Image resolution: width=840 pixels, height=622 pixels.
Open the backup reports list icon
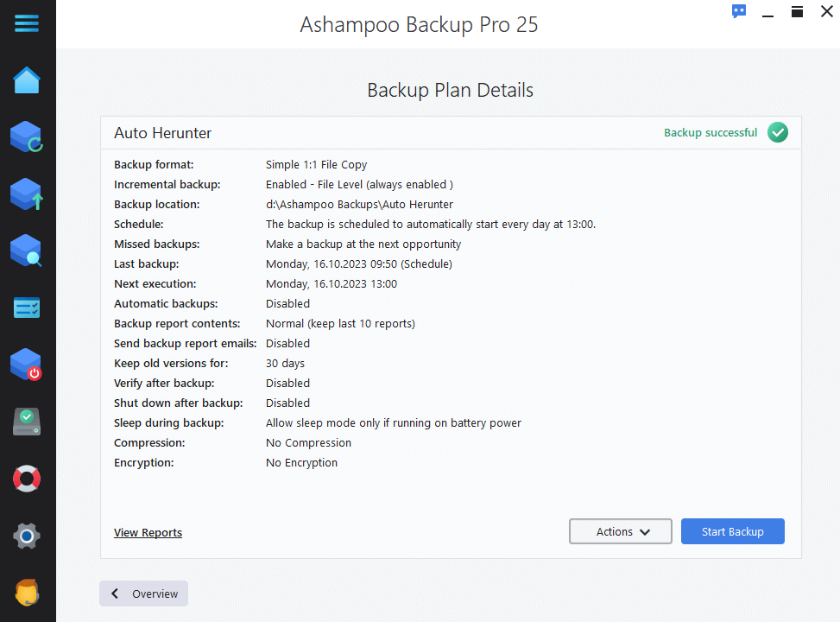(x=27, y=308)
